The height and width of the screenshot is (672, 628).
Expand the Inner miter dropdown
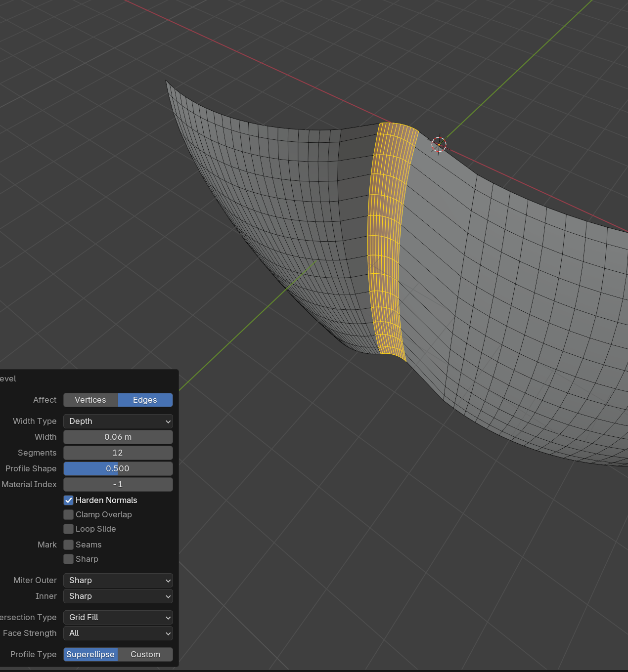[118, 596]
